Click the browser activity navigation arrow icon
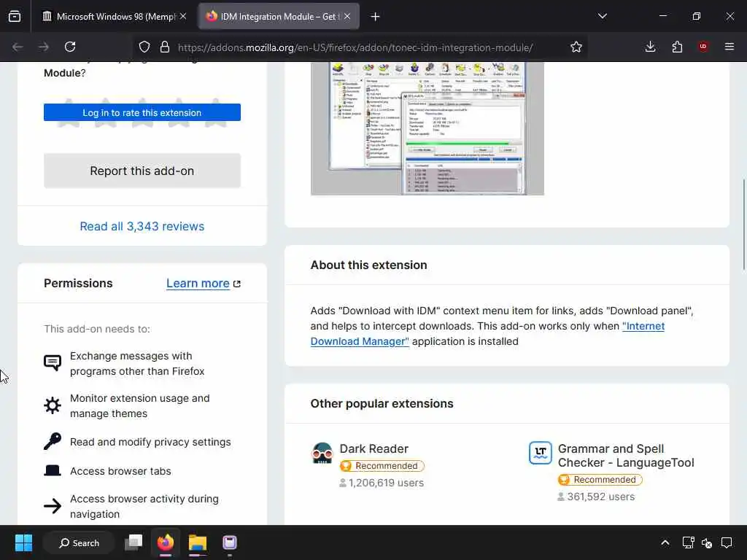This screenshot has height=560, width=747. (x=53, y=506)
